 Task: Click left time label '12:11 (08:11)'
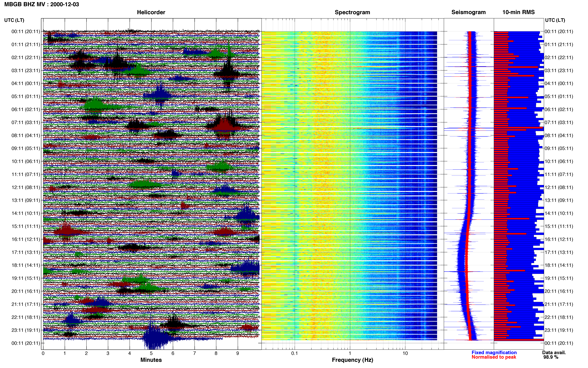[x=26, y=187]
